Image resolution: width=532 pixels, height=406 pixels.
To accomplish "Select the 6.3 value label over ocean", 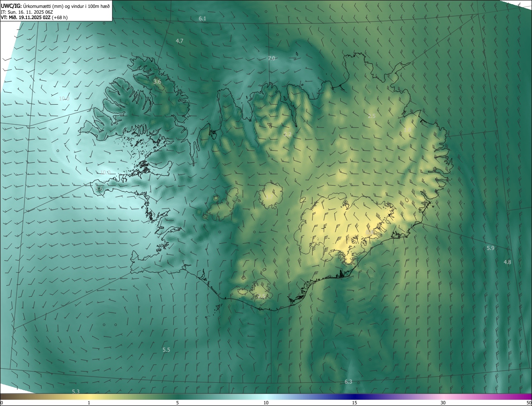I will [348, 382].
